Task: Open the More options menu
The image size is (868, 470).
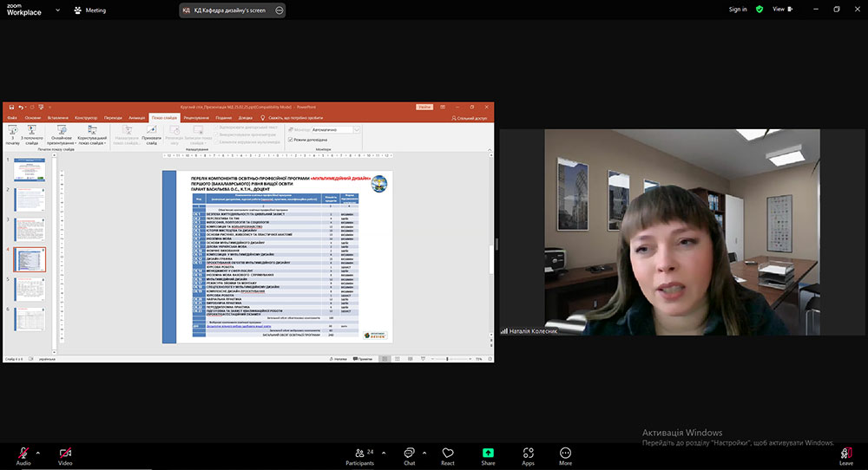Action: pyautogui.click(x=565, y=456)
